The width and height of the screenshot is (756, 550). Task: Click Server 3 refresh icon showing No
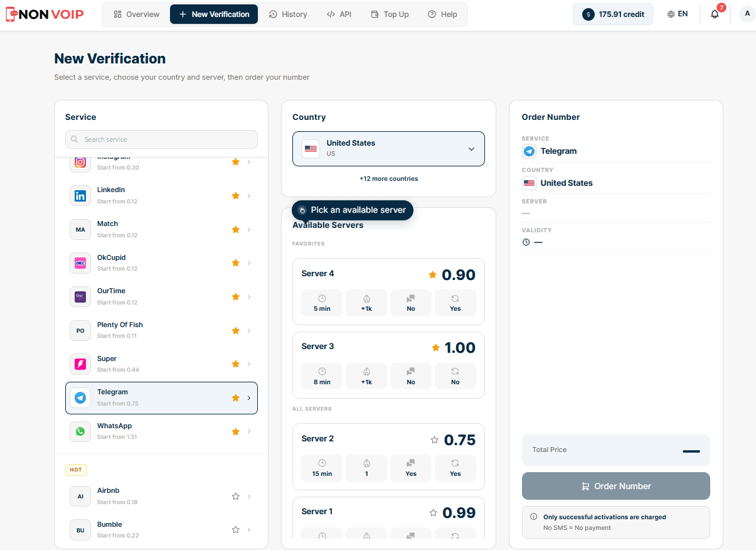click(x=455, y=372)
